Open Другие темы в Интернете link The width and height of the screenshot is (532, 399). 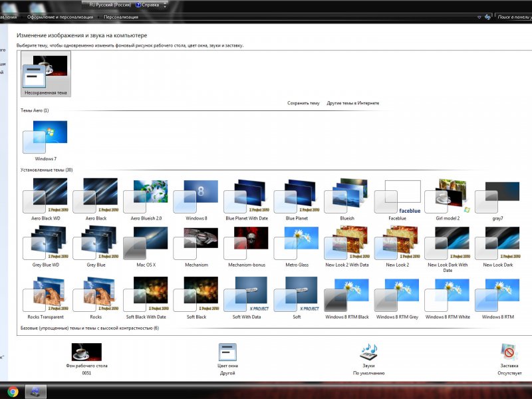coord(353,103)
